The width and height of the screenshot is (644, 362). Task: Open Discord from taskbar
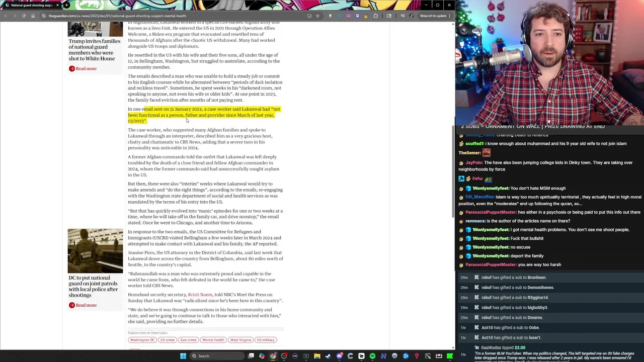coord(340,356)
